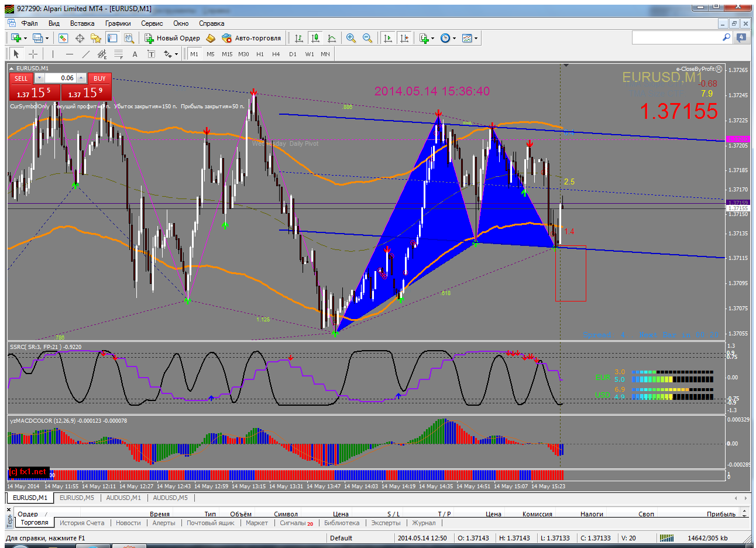
Task: Open the Графики menu
Action: (x=118, y=23)
